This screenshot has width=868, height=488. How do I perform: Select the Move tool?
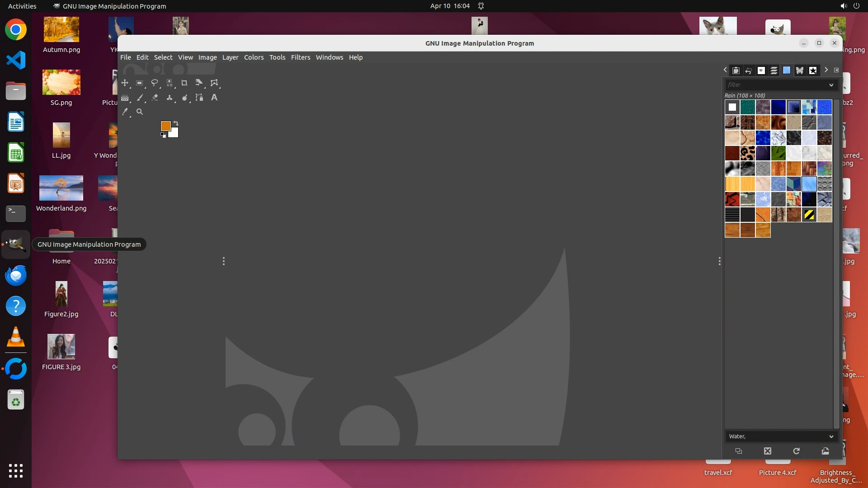click(125, 83)
